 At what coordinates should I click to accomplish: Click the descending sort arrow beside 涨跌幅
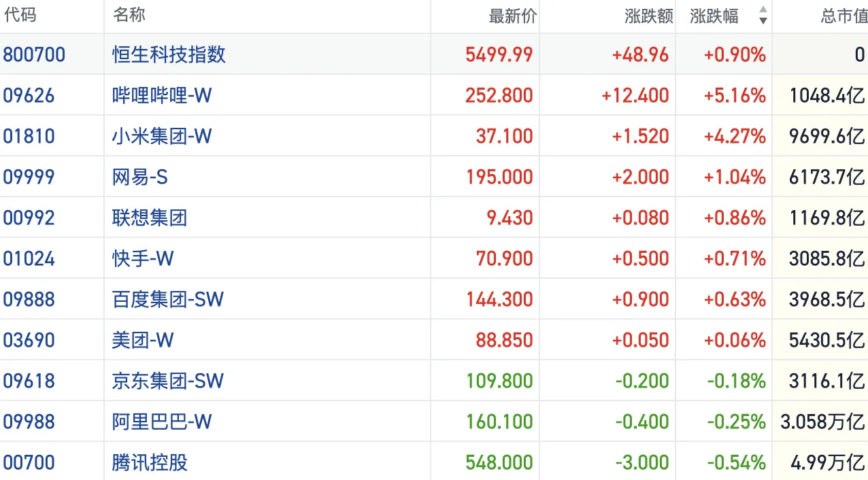click(763, 21)
